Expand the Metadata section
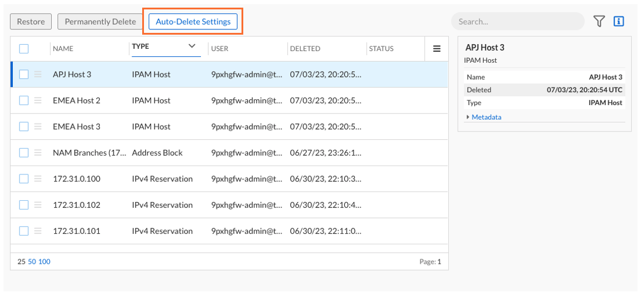 [484, 117]
